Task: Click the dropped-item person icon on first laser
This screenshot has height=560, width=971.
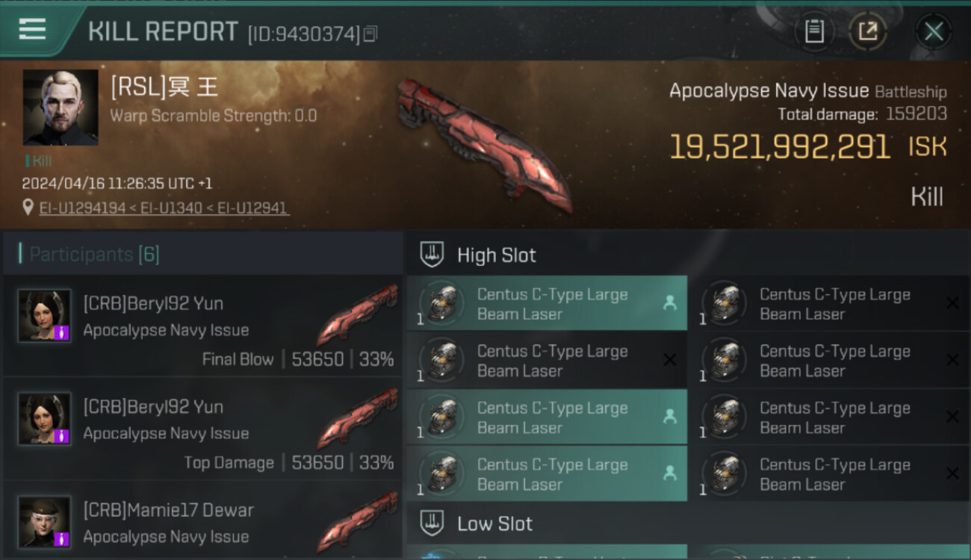Action: (670, 302)
